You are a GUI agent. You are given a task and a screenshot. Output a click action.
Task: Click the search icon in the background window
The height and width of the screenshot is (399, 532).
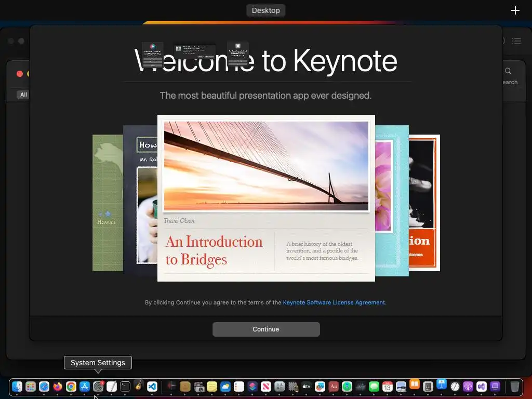508,71
